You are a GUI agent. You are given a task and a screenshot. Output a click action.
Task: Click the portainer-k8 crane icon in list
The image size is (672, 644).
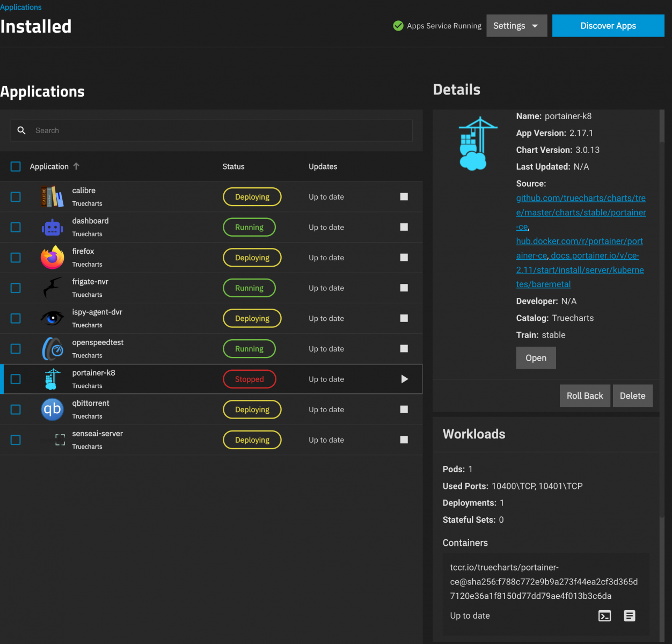[53, 379]
